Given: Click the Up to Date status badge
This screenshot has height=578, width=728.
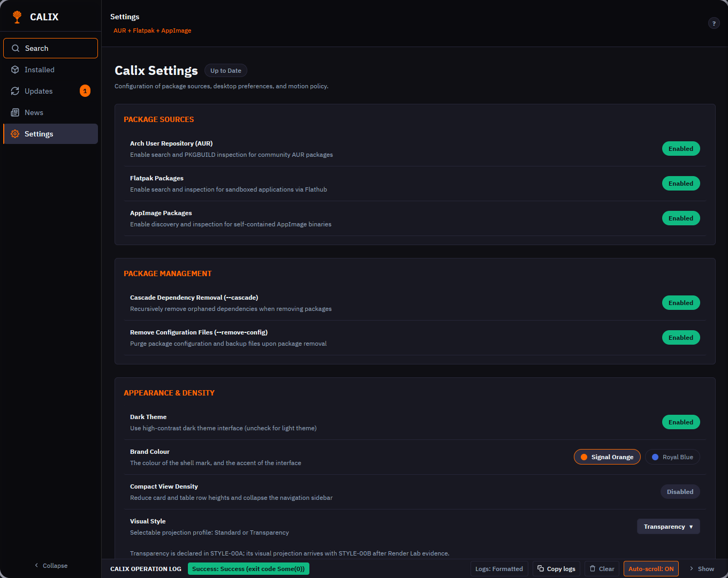Looking at the screenshot, I should pyautogui.click(x=226, y=71).
